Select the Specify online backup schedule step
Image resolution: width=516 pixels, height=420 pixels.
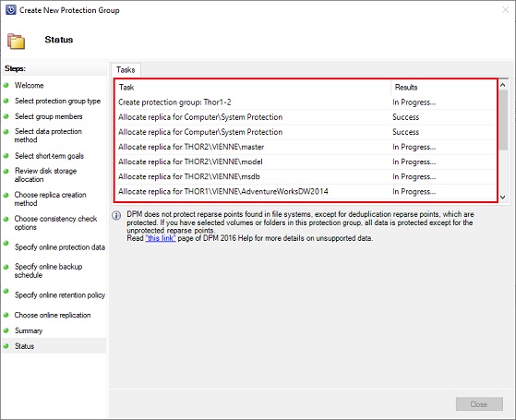click(x=48, y=270)
